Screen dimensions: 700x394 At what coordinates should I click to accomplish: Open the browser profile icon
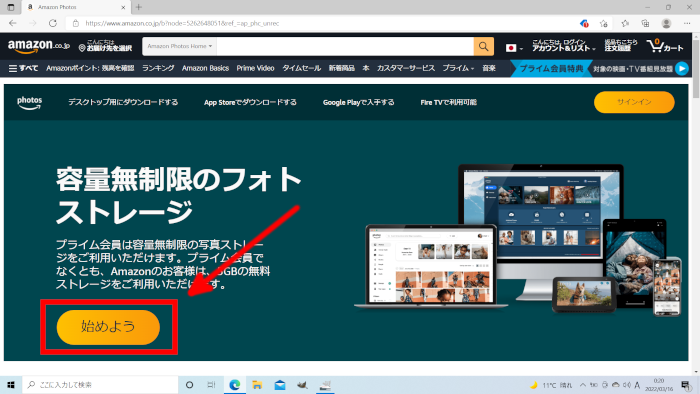(666, 23)
